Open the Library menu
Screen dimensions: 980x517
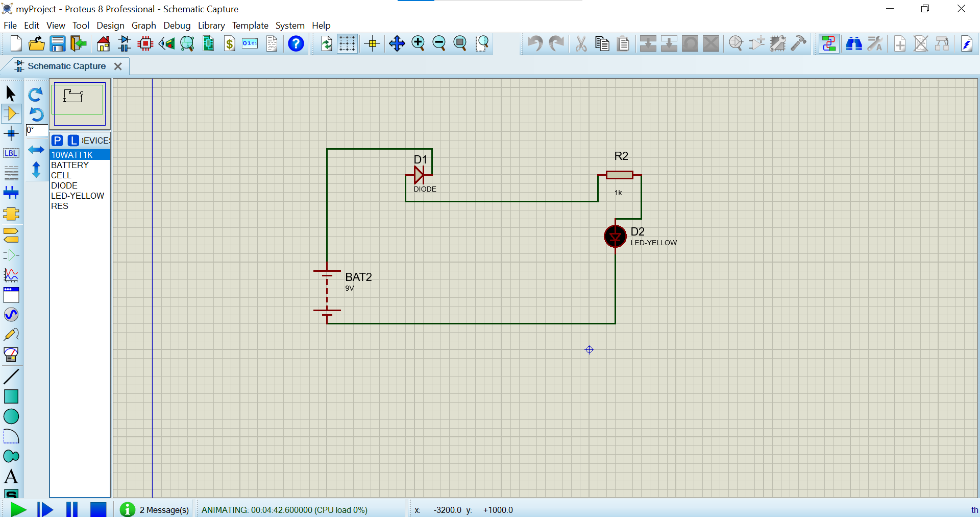click(x=211, y=26)
